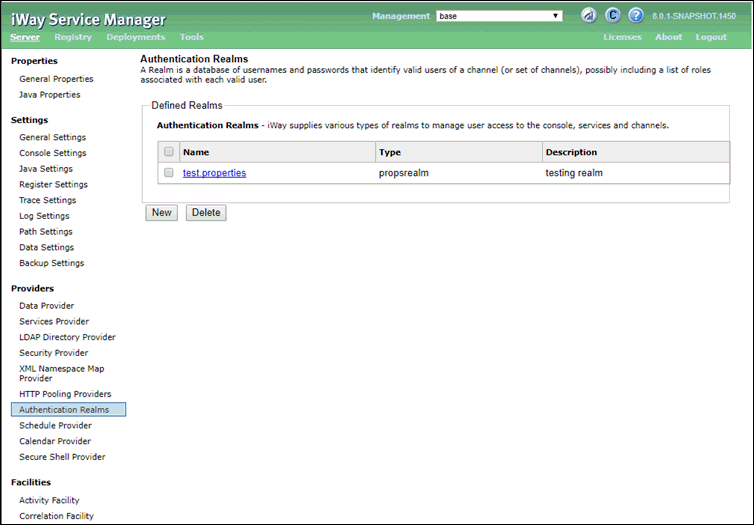The height and width of the screenshot is (525, 754).
Task: Open HTTP Pooling Providers
Action: 65,394
